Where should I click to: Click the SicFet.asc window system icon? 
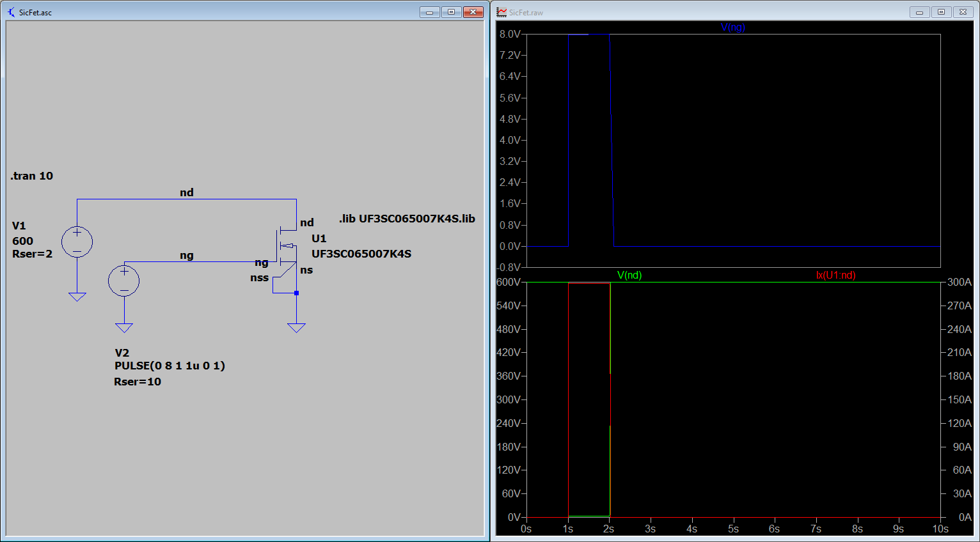(11, 12)
